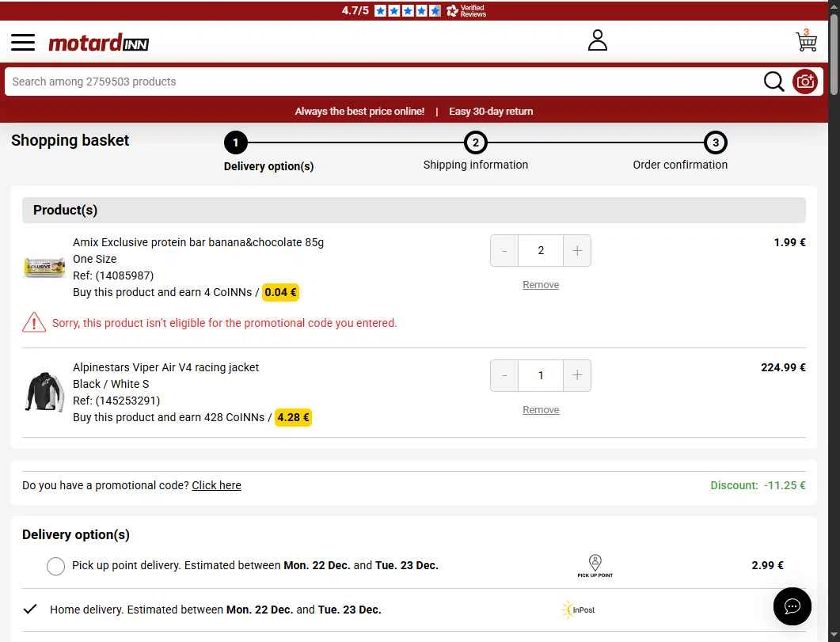Open Amix Exclusive protein bar title

[198, 242]
